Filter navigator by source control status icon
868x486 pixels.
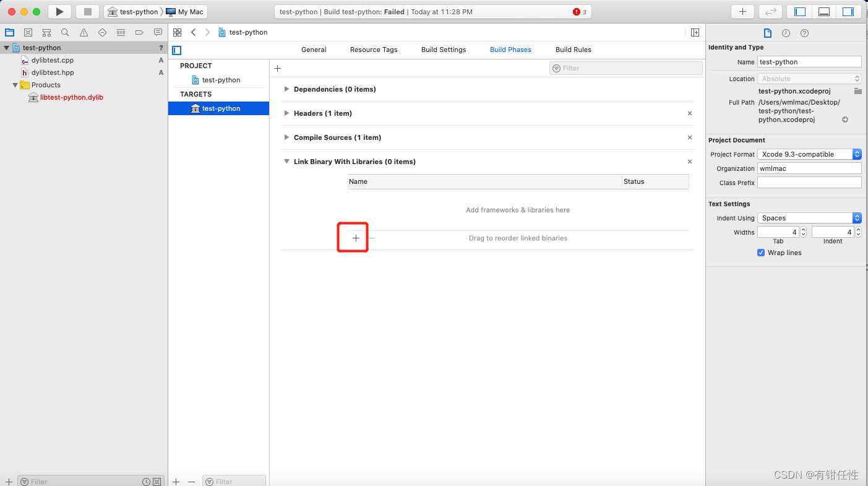click(x=157, y=482)
